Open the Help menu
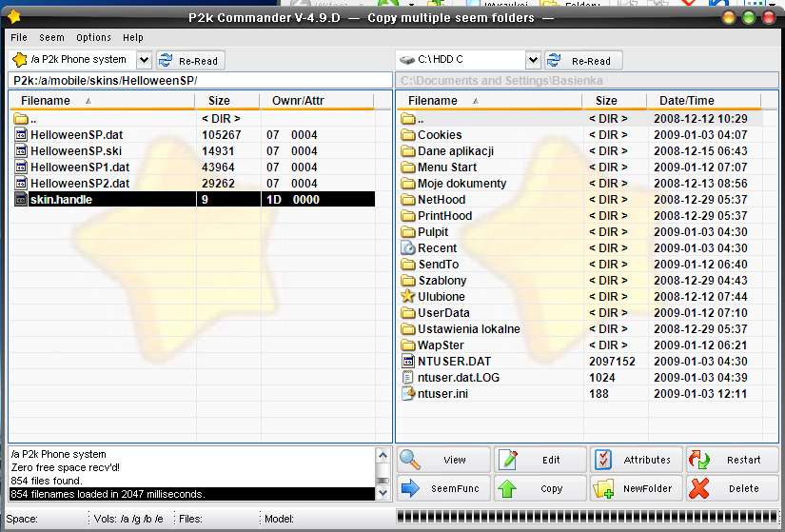 click(132, 37)
